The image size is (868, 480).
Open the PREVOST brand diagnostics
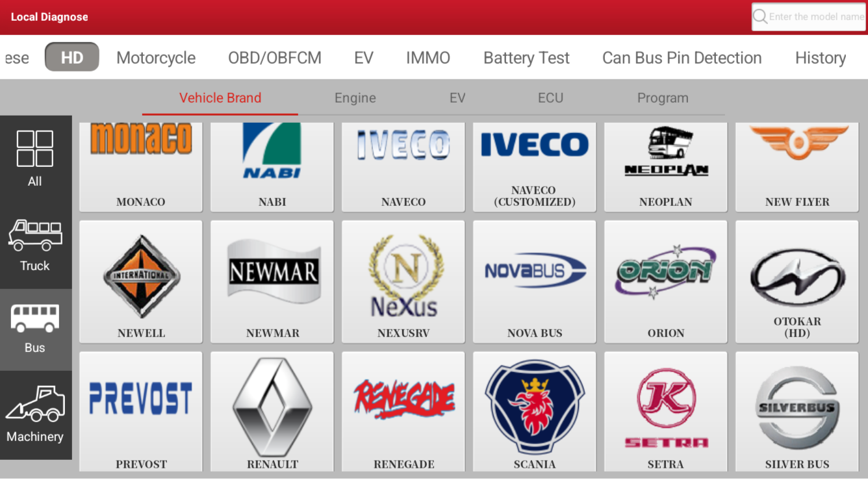[x=140, y=406]
